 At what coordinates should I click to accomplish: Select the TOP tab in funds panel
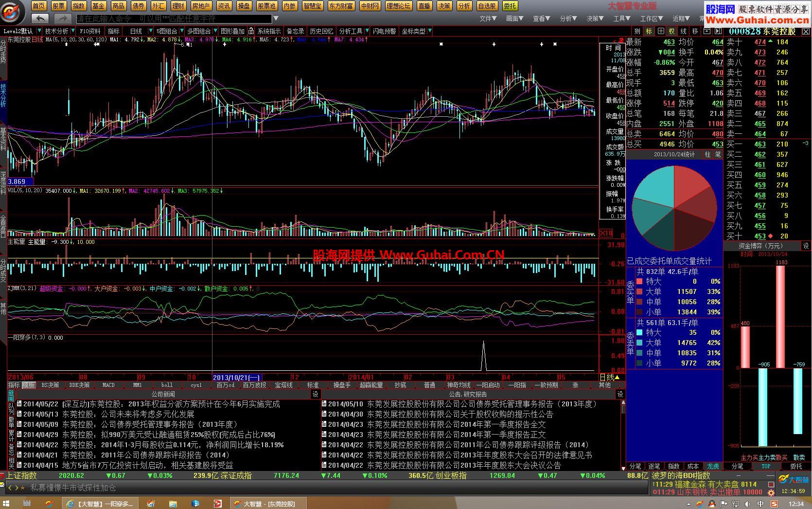[766, 466]
